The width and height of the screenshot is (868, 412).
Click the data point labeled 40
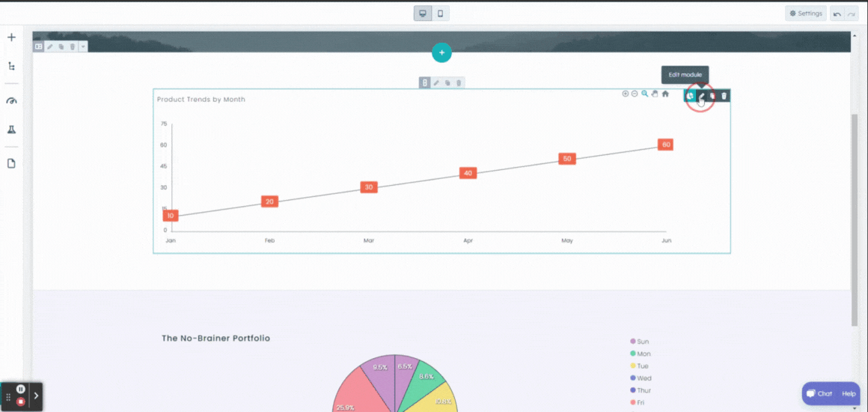[x=468, y=173]
